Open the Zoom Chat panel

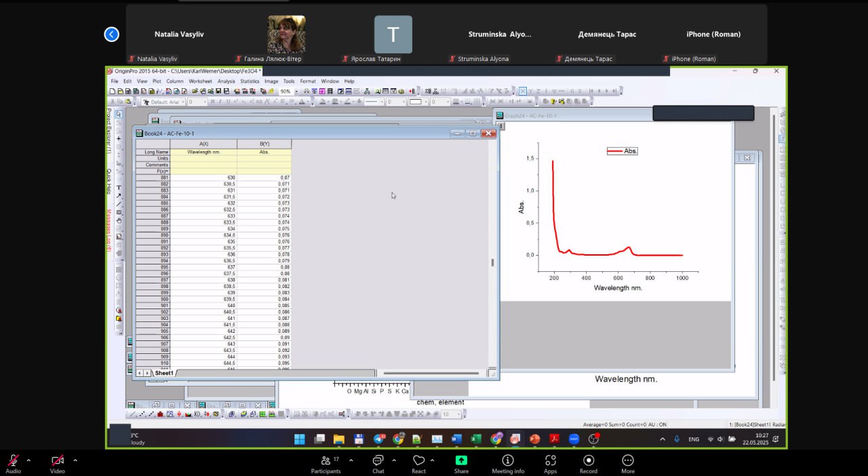click(x=378, y=464)
